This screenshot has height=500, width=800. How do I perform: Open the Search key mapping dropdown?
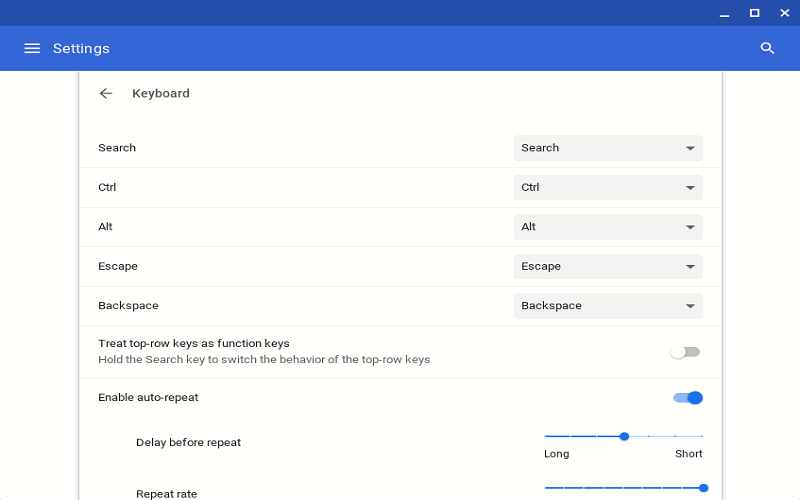608,148
